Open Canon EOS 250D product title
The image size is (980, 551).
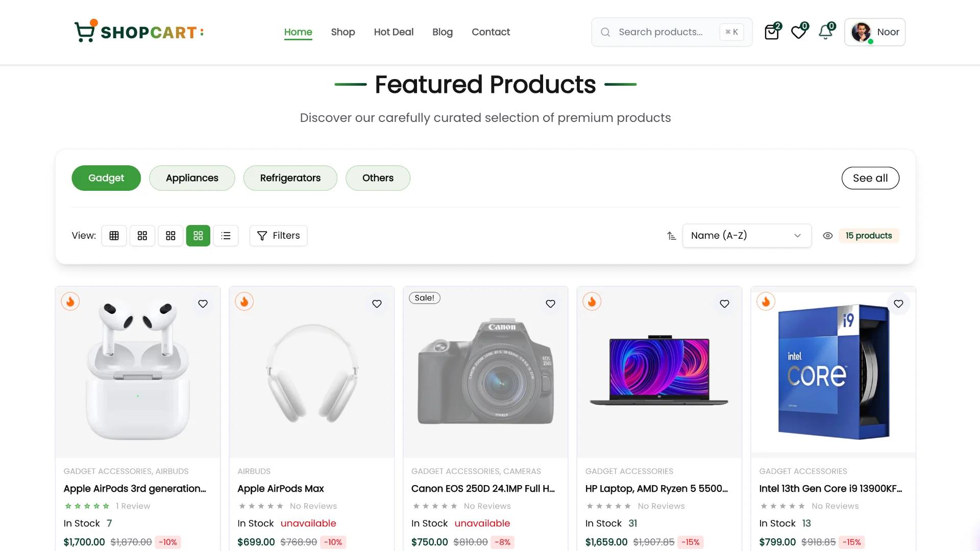pos(483,489)
